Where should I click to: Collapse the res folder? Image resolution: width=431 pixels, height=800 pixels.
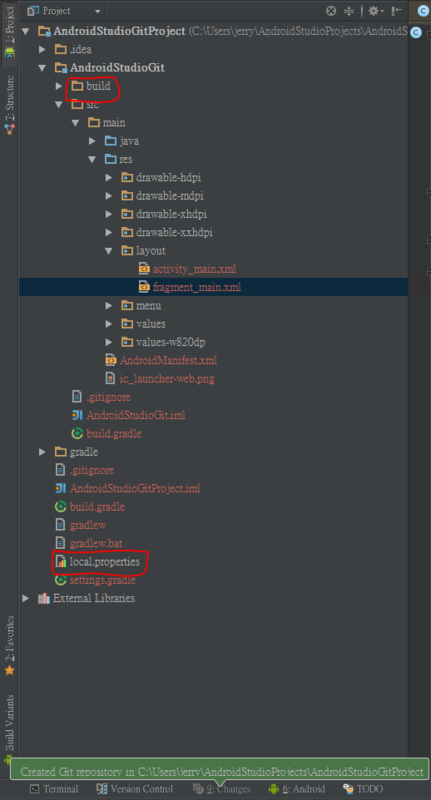92,159
